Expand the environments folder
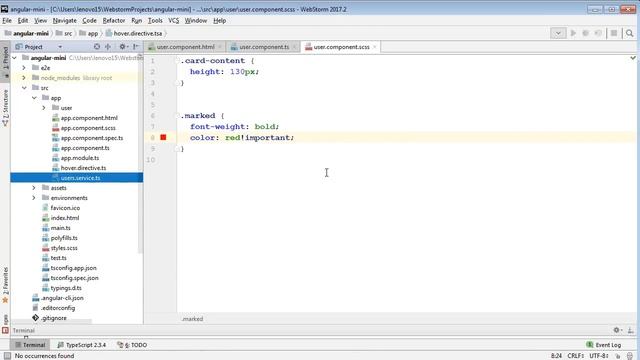The height and width of the screenshot is (360, 640). click(x=34, y=198)
